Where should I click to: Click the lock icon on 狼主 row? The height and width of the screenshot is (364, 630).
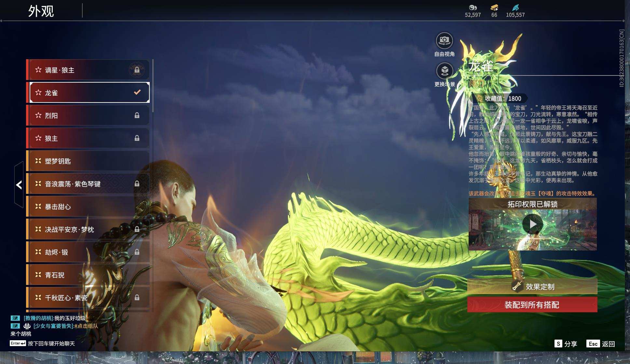(137, 138)
